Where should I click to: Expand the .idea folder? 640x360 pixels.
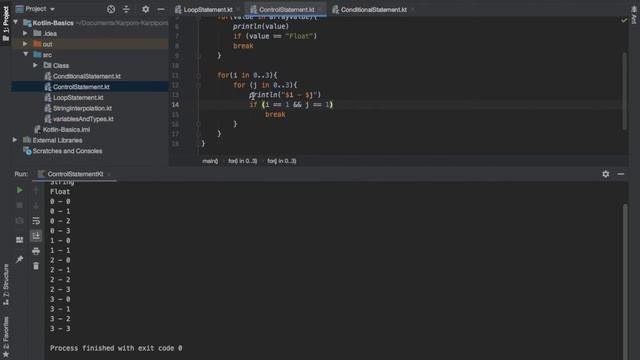(25, 33)
